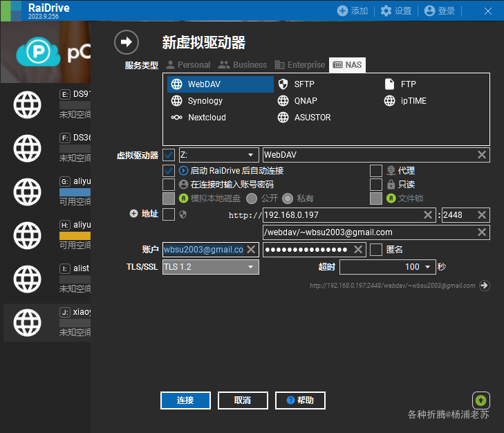This screenshot has height=433, width=504.
Task: Open the 超时 timeout dropdown
Action: 388,267
